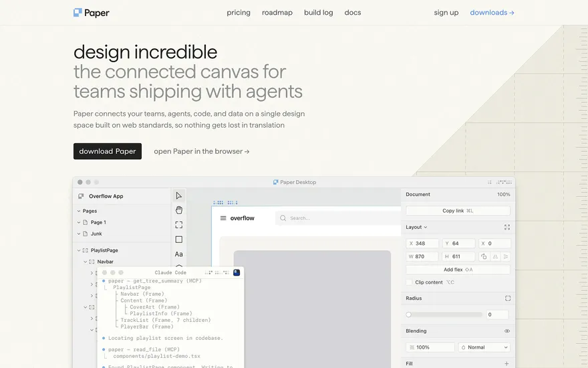This screenshot has width=588, height=368.
Task: Click the download Paper button
Action: coord(108,151)
